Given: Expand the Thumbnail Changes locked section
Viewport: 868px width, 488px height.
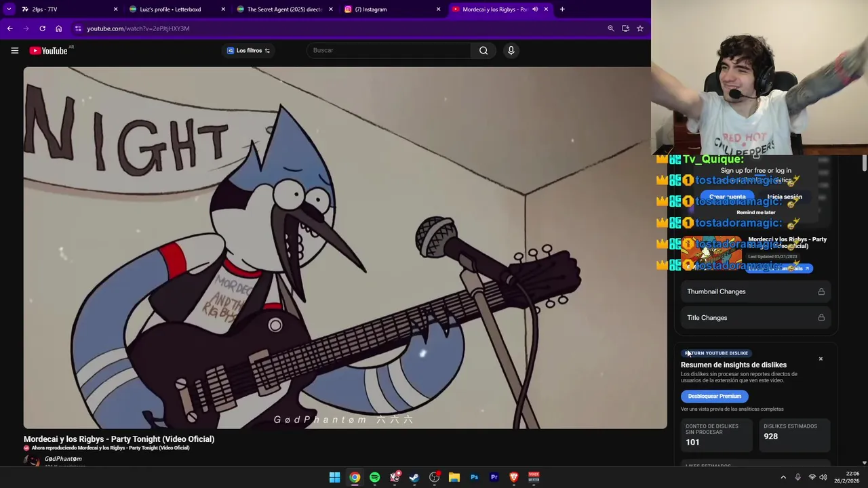Looking at the screenshot, I should click(x=756, y=291).
